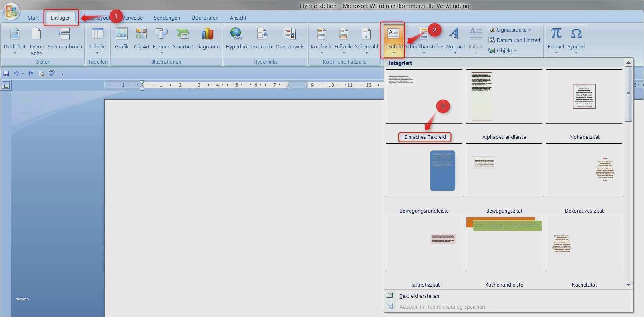Insert a Diagramm chart
This screenshot has height=317, width=644.
(x=207, y=39)
